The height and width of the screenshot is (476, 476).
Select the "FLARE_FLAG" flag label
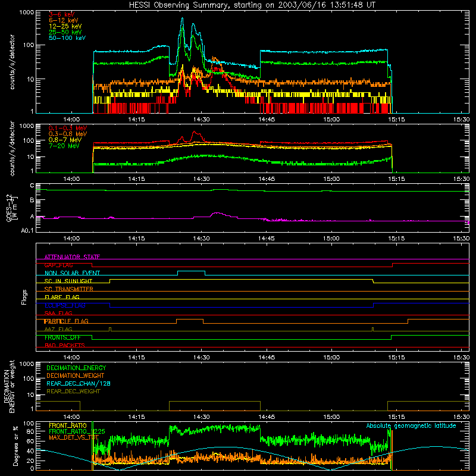[x=62, y=297]
